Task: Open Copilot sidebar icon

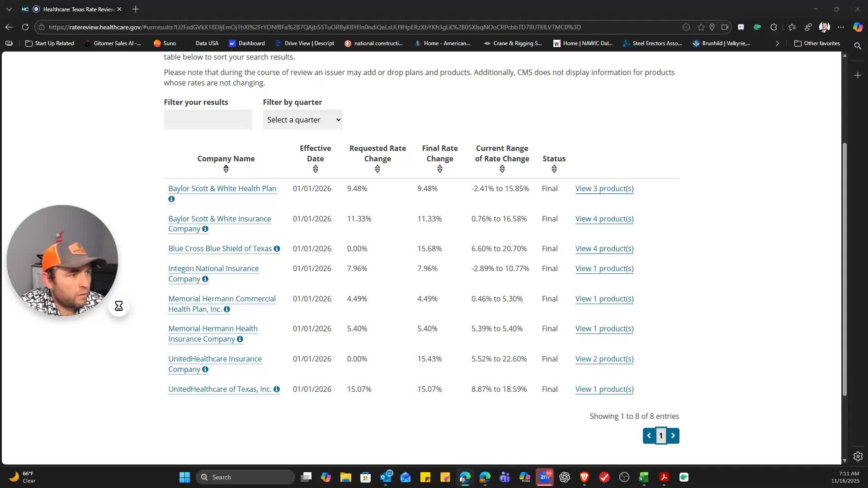Action: point(858,27)
